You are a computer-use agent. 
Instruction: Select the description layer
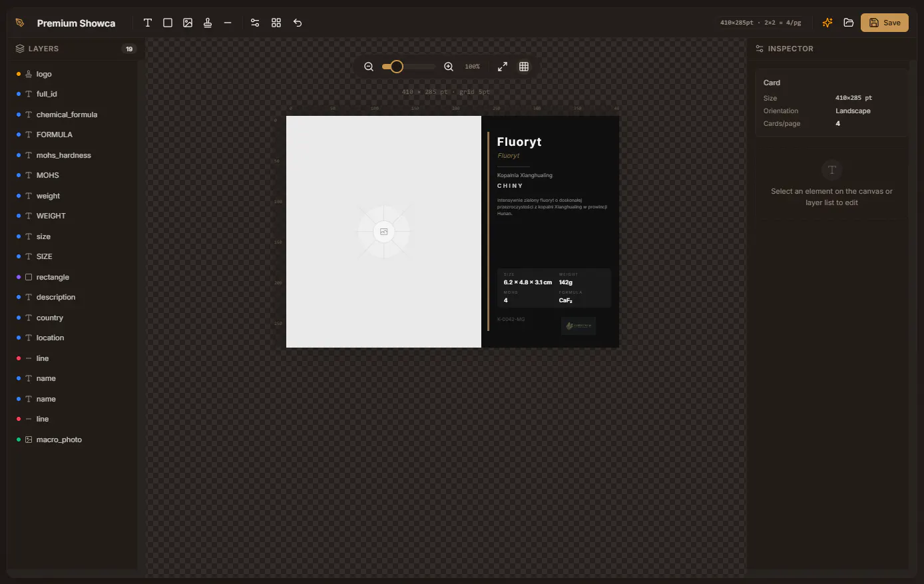(73, 297)
